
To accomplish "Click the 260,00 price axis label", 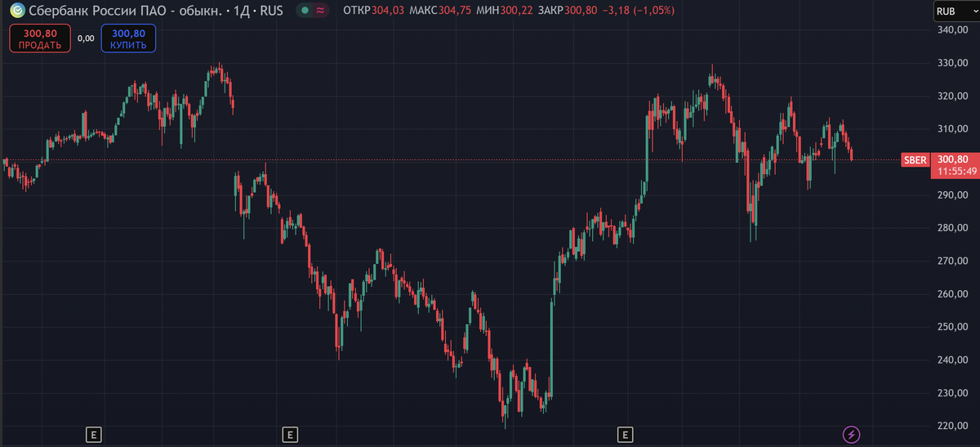I will (x=952, y=293).
